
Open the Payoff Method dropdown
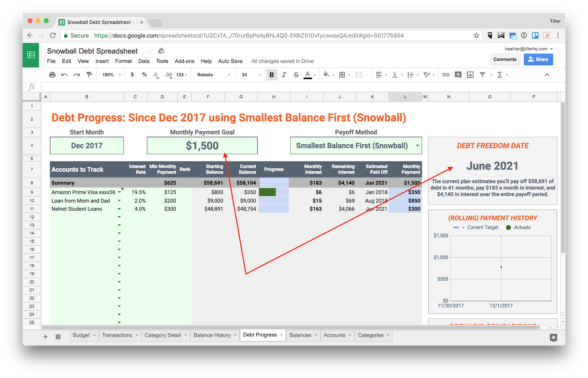pyautogui.click(x=417, y=146)
